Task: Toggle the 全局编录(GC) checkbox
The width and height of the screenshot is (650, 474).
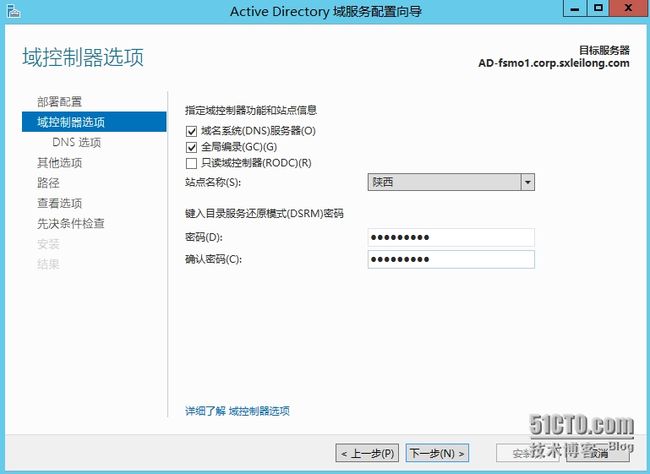Action: click(191, 147)
